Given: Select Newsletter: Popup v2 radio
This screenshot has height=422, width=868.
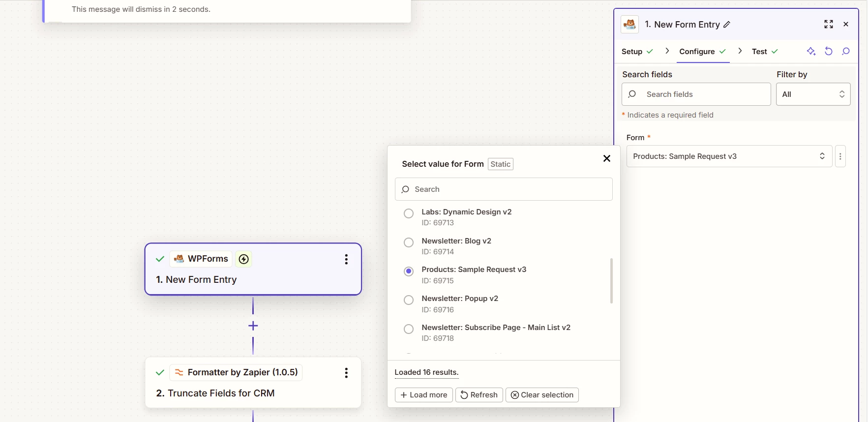Looking at the screenshot, I should [409, 300].
